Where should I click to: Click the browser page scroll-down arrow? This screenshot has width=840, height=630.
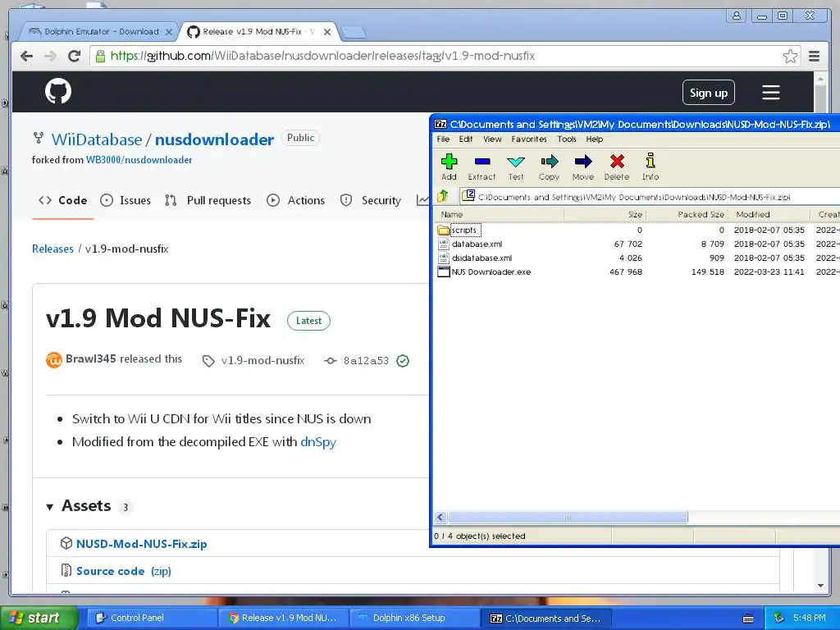click(820, 586)
